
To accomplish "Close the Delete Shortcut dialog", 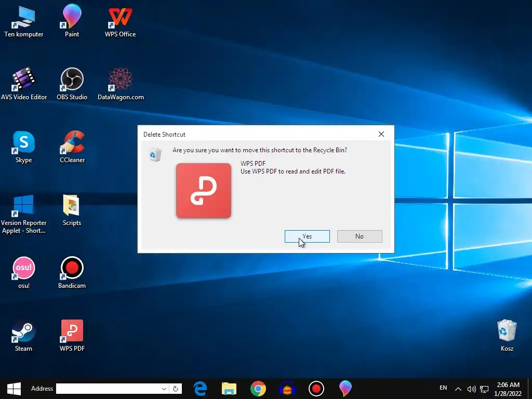I will coord(381,134).
